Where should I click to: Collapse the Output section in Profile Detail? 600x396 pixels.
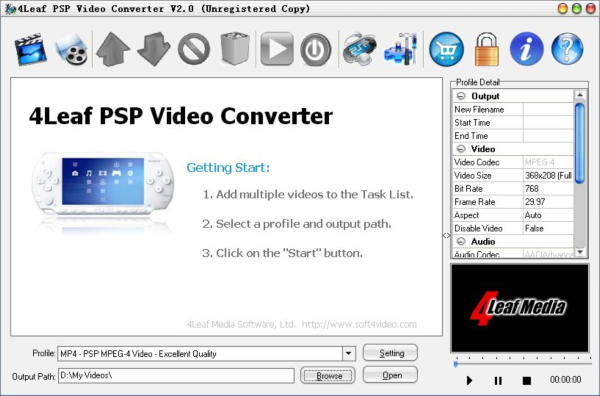coord(461,96)
